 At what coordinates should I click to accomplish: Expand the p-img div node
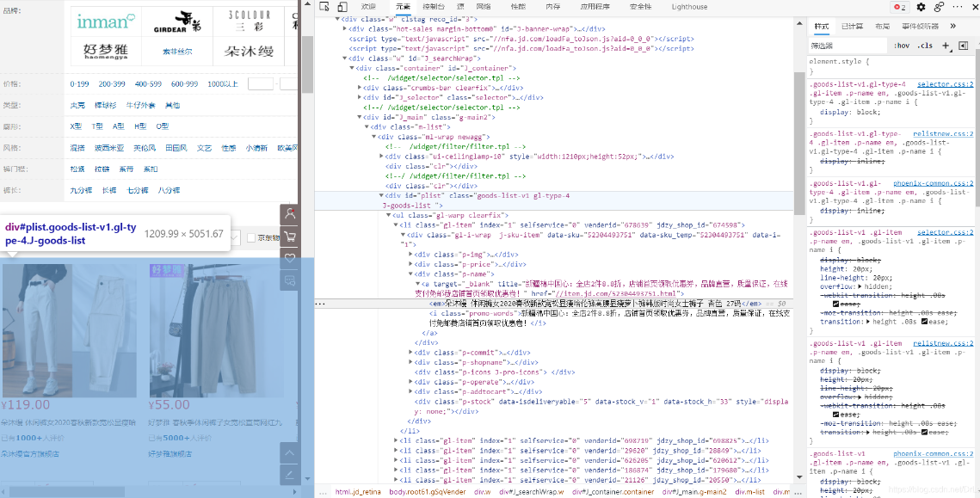pos(410,255)
